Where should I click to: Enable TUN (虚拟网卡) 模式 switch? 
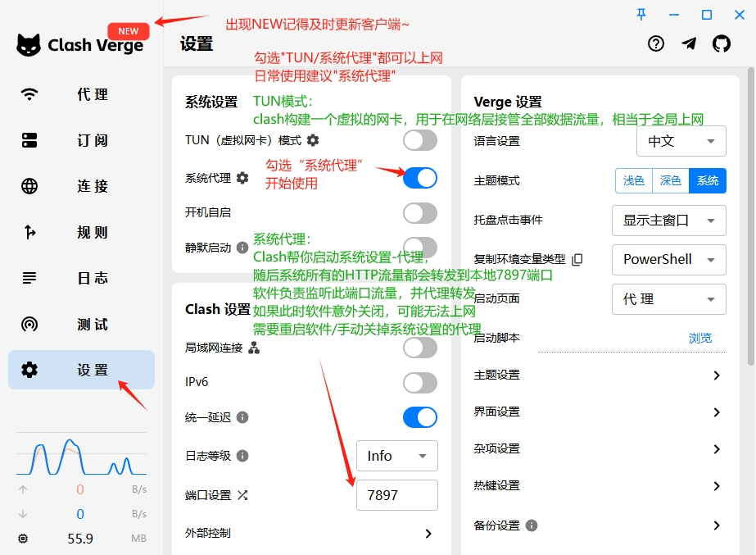click(x=420, y=140)
